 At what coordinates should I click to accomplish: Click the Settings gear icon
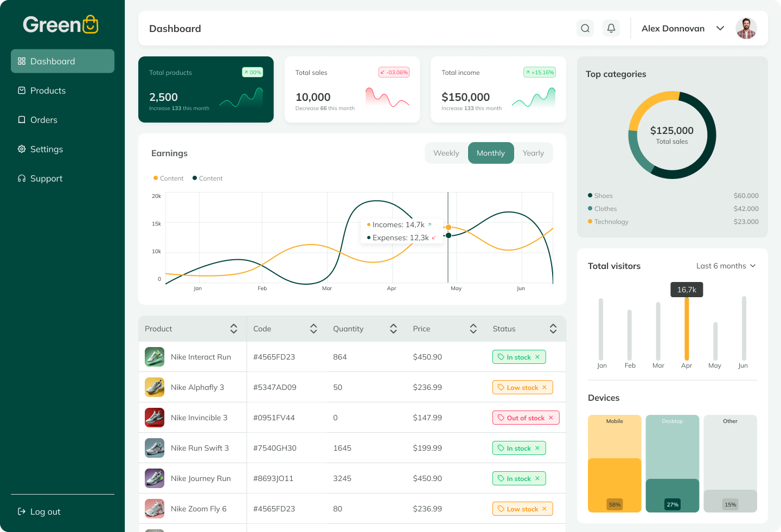[x=22, y=149]
